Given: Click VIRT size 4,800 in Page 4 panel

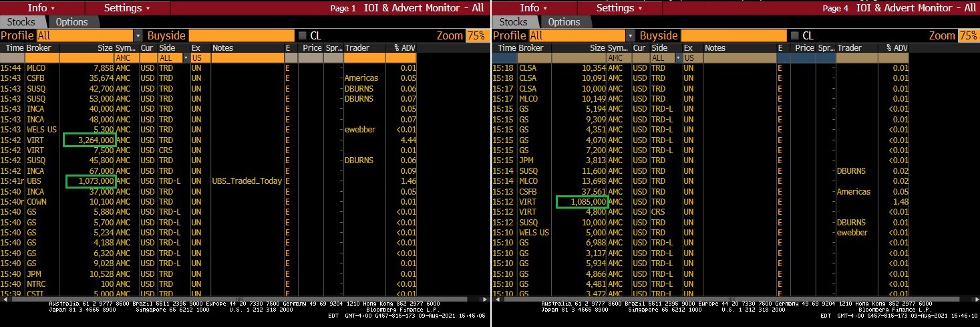Looking at the screenshot, I should coord(594,212).
